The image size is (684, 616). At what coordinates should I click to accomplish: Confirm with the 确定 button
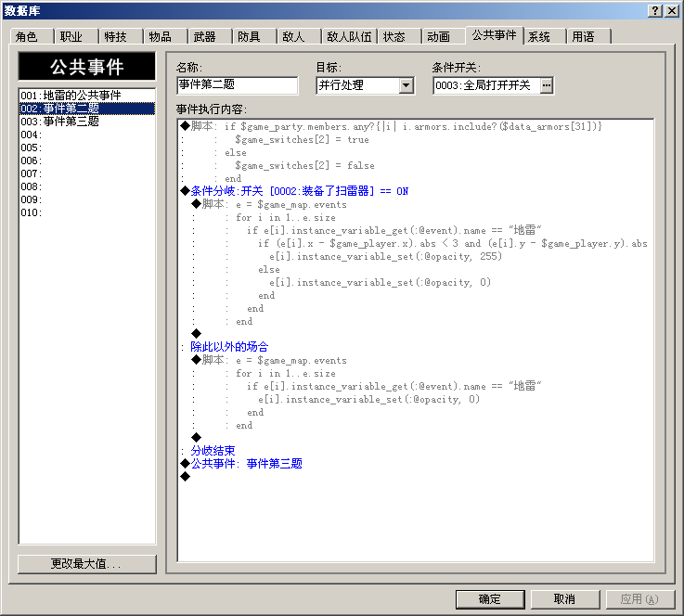click(490, 599)
